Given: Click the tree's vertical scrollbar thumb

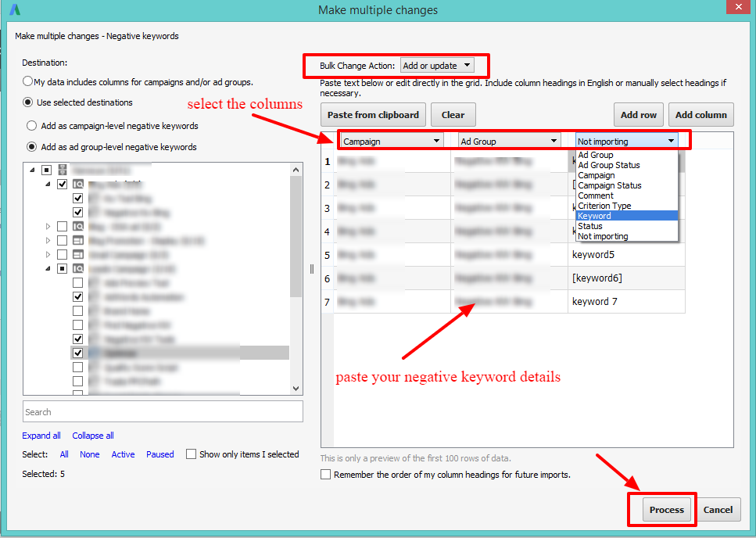Looking at the screenshot, I should (x=296, y=236).
